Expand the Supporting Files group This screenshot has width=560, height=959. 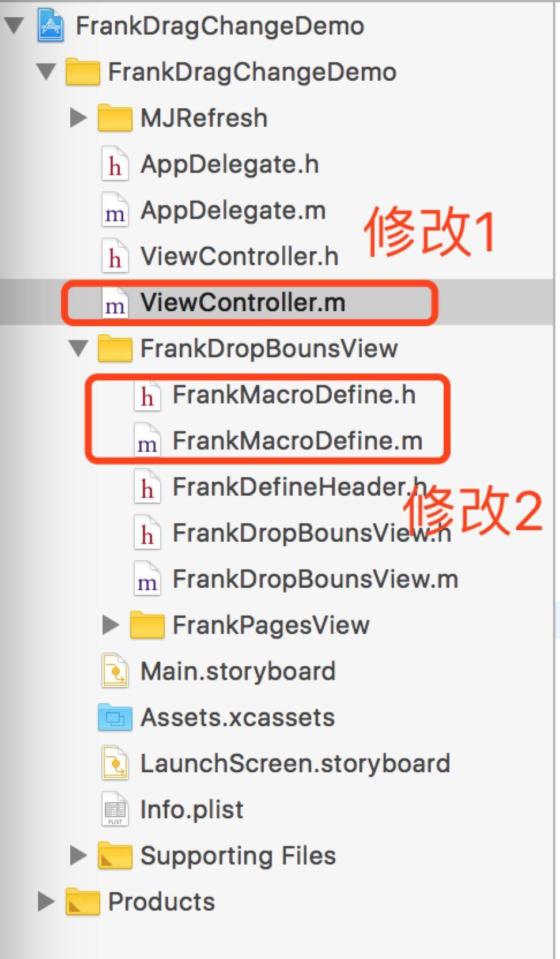pos(78,856)
